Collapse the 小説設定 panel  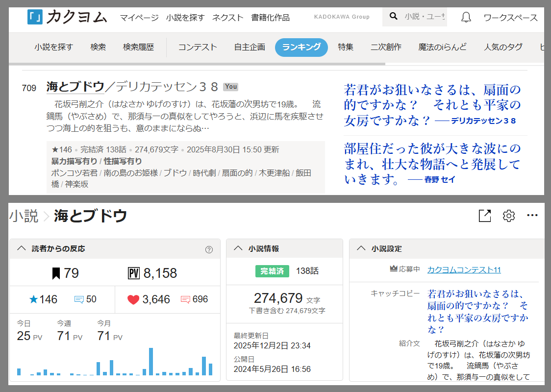point(361,248)
